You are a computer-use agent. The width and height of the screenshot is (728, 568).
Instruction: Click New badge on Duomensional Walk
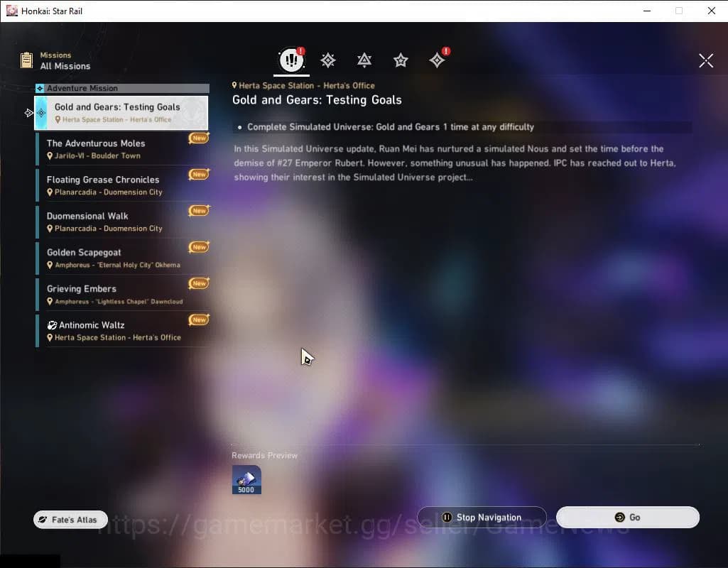[199, 211]
